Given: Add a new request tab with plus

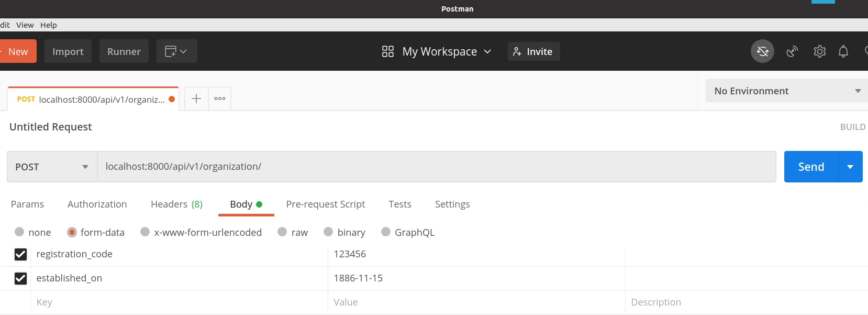Looking at the screenshot, I should click(x=196, y=99).
